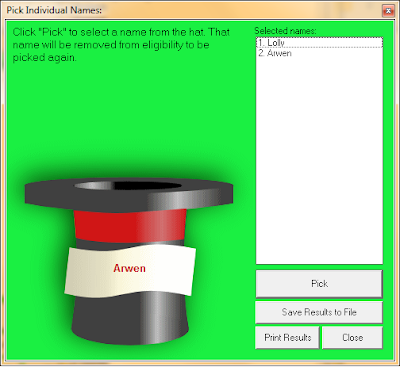This screenshot has height=367, width=400.
Task: Click the instruction line "name will be removed"
Action: tap(111, 45)
